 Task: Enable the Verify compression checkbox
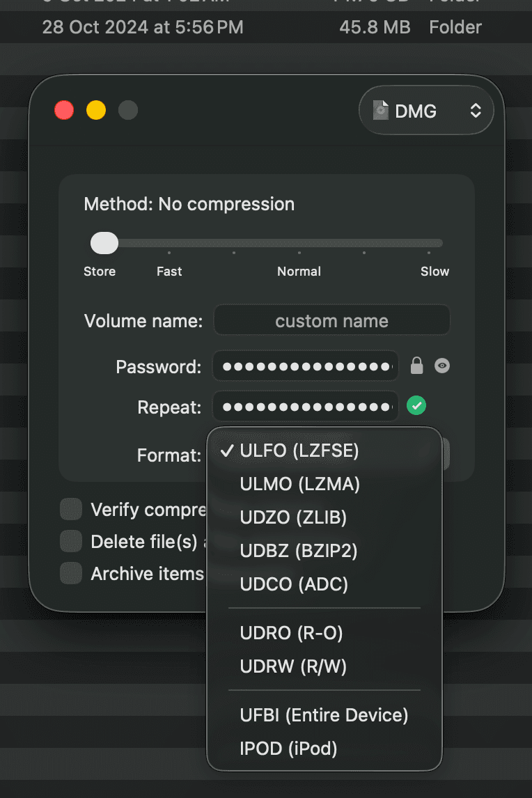[x=71, y=510]
